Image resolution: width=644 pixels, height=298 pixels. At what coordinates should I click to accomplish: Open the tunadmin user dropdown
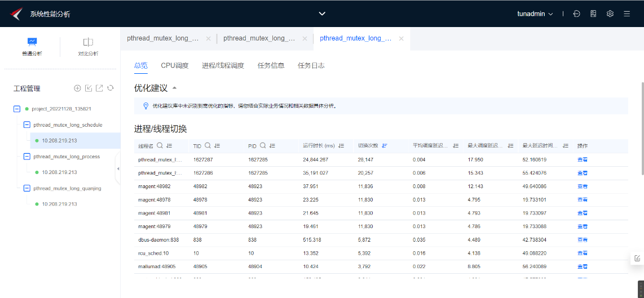tap(535, 14)
